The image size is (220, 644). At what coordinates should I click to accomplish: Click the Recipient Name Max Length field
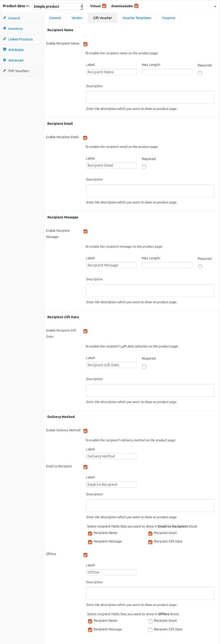[x=167, y=72]
